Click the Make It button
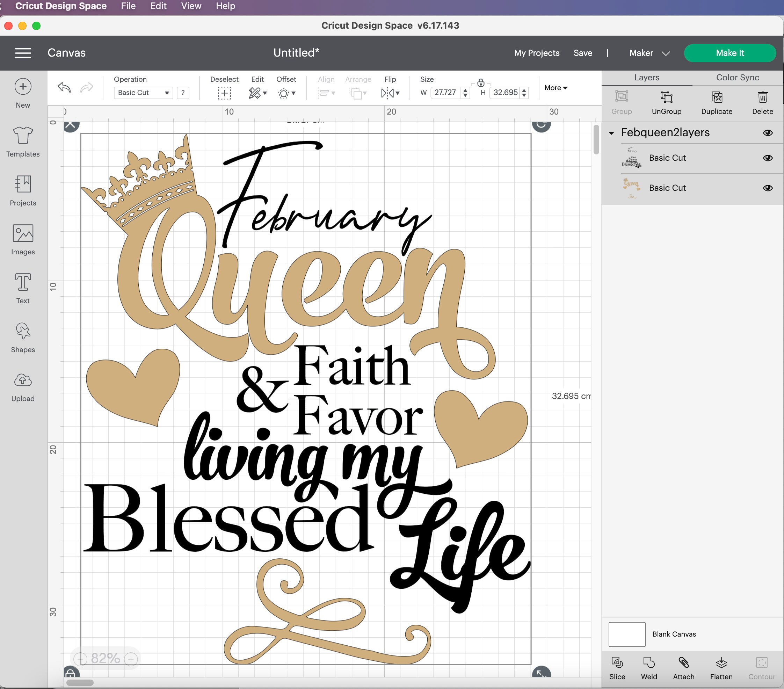 pos(729,53)
